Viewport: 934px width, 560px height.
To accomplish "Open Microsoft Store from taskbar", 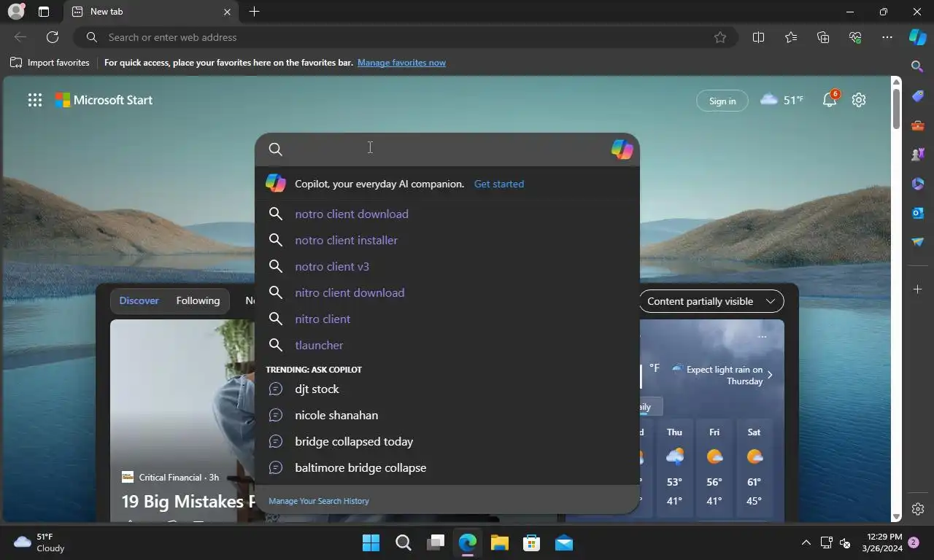I will (x=531, y=542).
